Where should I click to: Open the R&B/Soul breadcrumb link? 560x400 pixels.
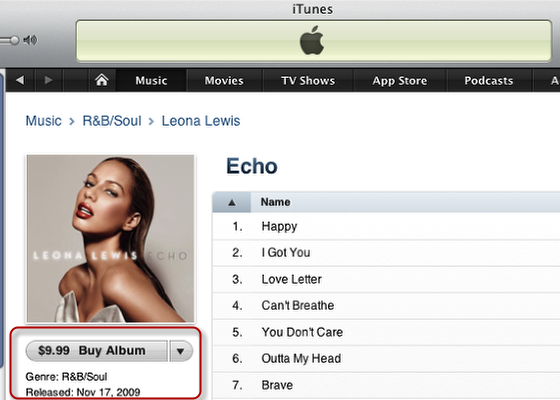click(112, 121)
